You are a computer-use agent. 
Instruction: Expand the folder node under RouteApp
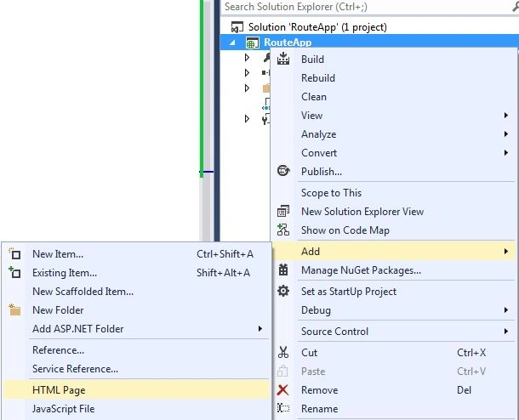[247, 88]
